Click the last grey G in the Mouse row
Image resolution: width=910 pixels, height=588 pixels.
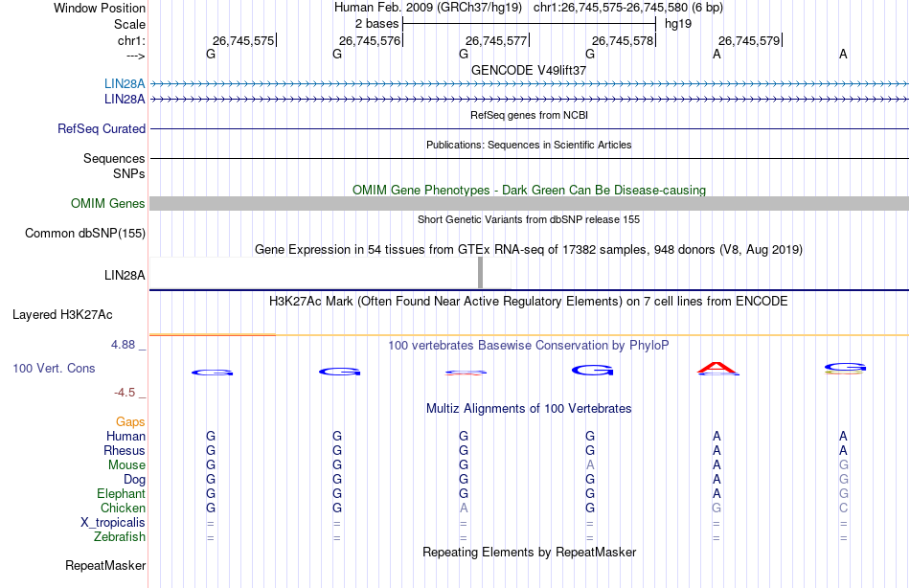click(843, 465)
